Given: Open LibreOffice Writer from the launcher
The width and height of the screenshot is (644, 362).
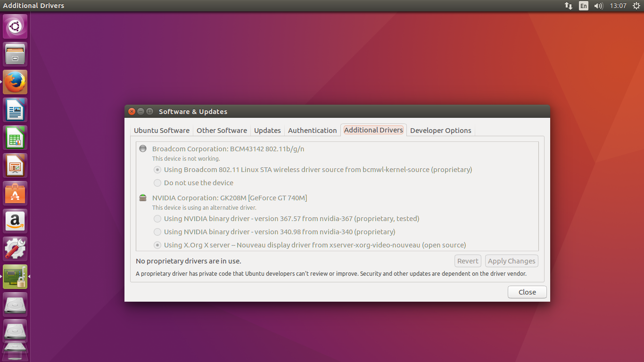Looking at the screenshot, I should click(x=15, y=110).
